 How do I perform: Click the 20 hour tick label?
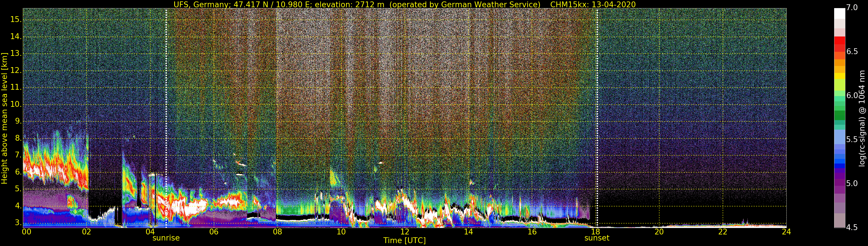point(659,232)
